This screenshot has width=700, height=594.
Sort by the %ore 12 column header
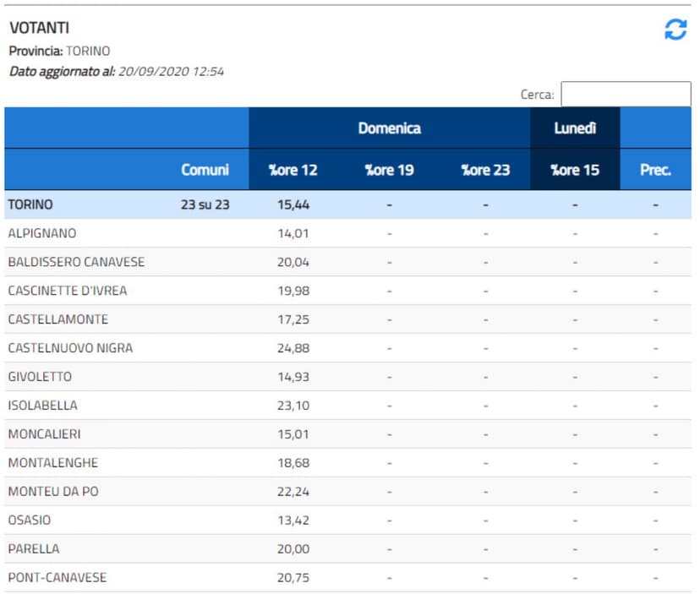click(x=293, y=170)
